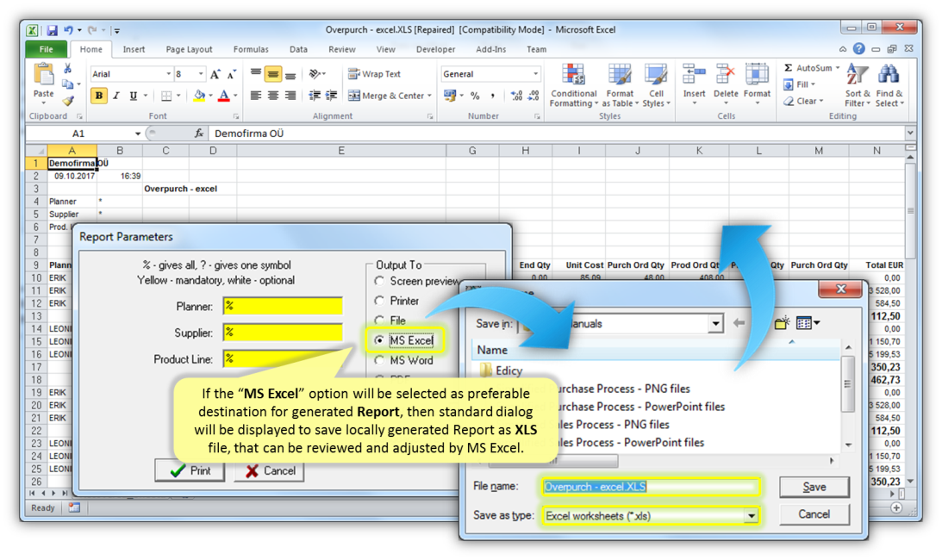This screenshot has height=560, width=942.
Task: Open Find & Select
Action: click(x=889, y=86)
